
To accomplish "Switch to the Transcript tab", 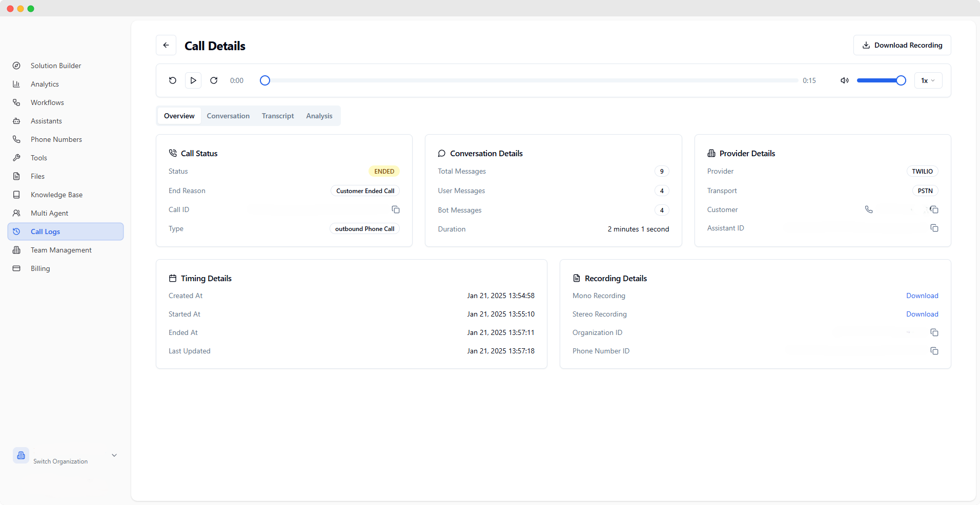I will click(278, 116).
